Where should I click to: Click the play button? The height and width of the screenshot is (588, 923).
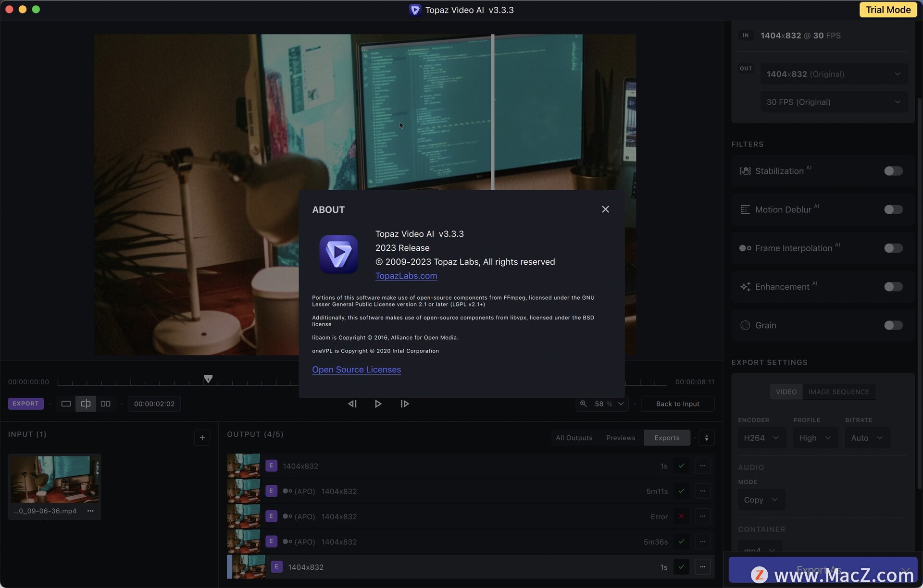tap(378, 404)
